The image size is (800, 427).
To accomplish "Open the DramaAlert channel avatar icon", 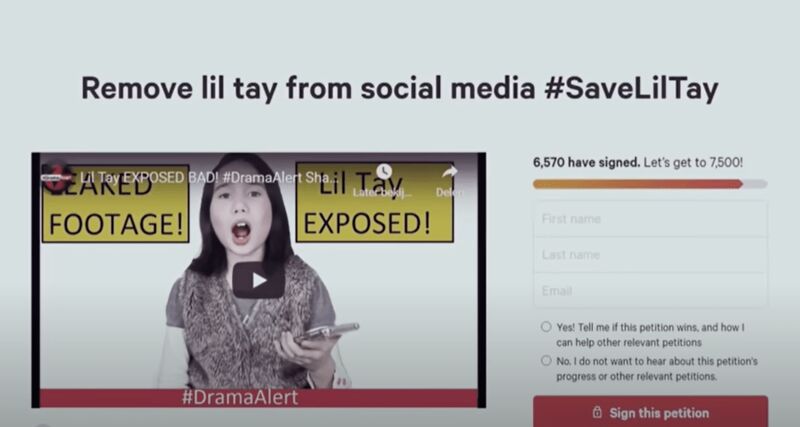I will point(56,177).
